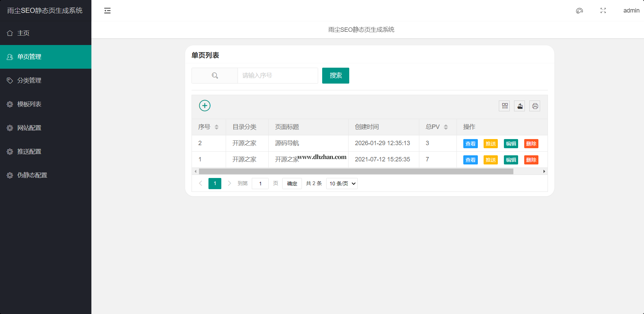Open the theme palette icon in the header
Screen dimensions: 644x314
(579, 11)
